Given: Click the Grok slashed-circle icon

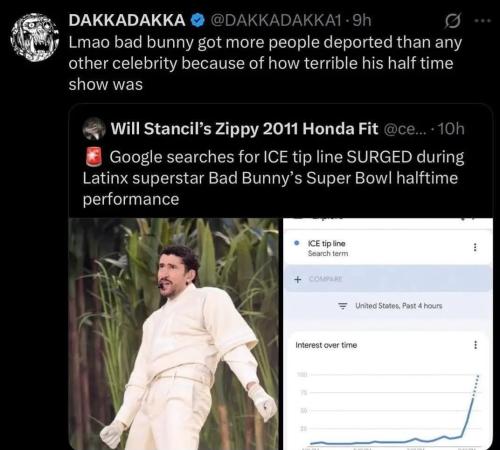Looking at the screenshot, I should [453, 21].
